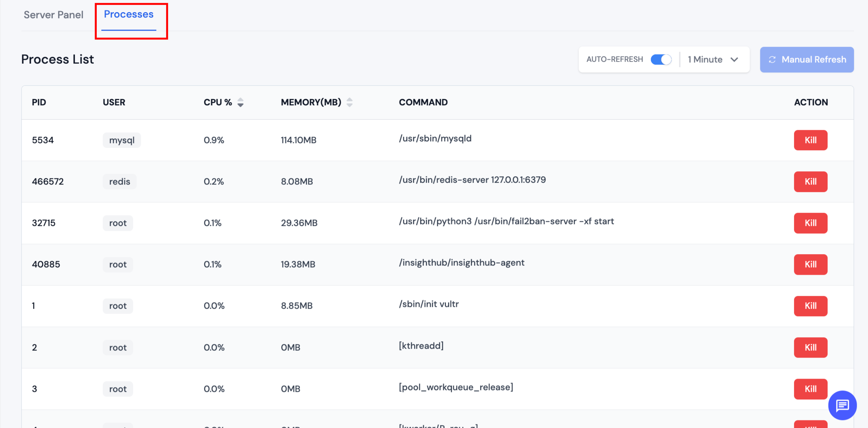Click the ACTION column header
The width and height of the screenshot is (868, 428).
(811, 103)
